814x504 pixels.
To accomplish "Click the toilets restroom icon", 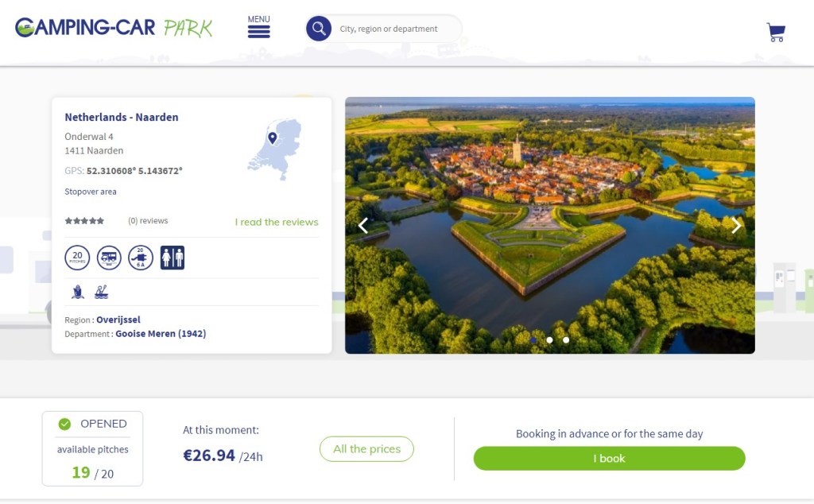I will coord(172,258).
